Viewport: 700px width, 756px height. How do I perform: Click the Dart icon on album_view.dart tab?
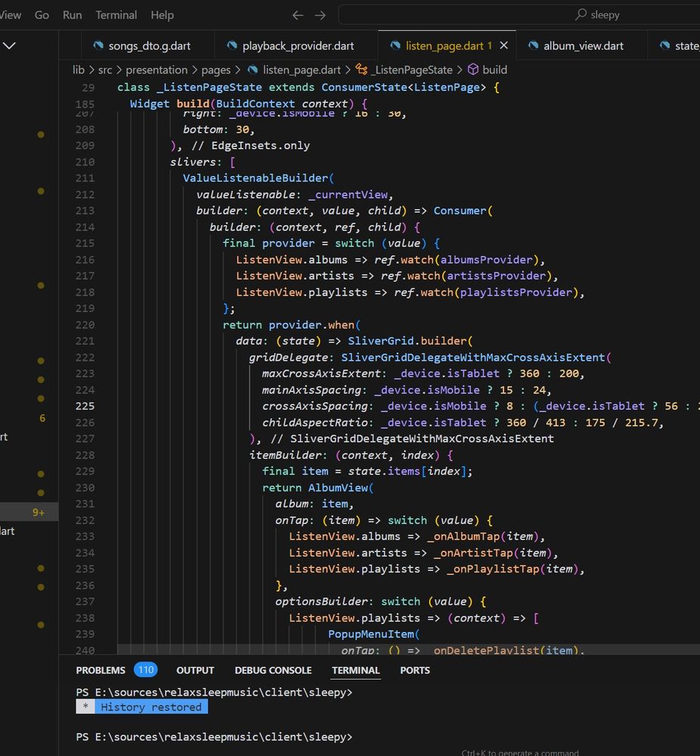click(x=532, y=45)
